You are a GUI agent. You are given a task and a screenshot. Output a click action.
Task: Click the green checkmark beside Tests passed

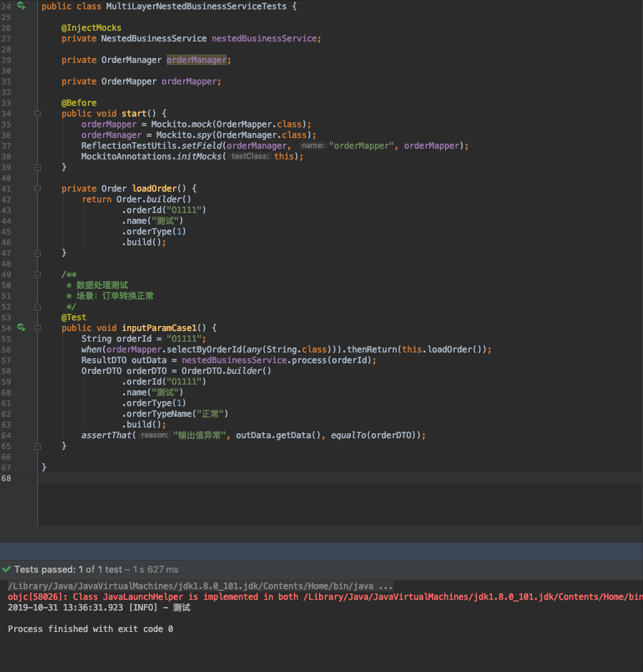7,569
